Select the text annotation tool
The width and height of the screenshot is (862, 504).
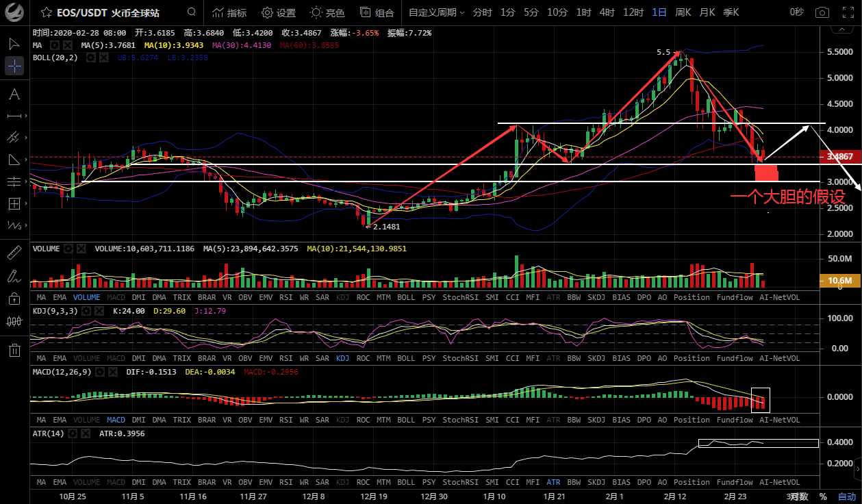pyautogui.click(x=14, y=94)
